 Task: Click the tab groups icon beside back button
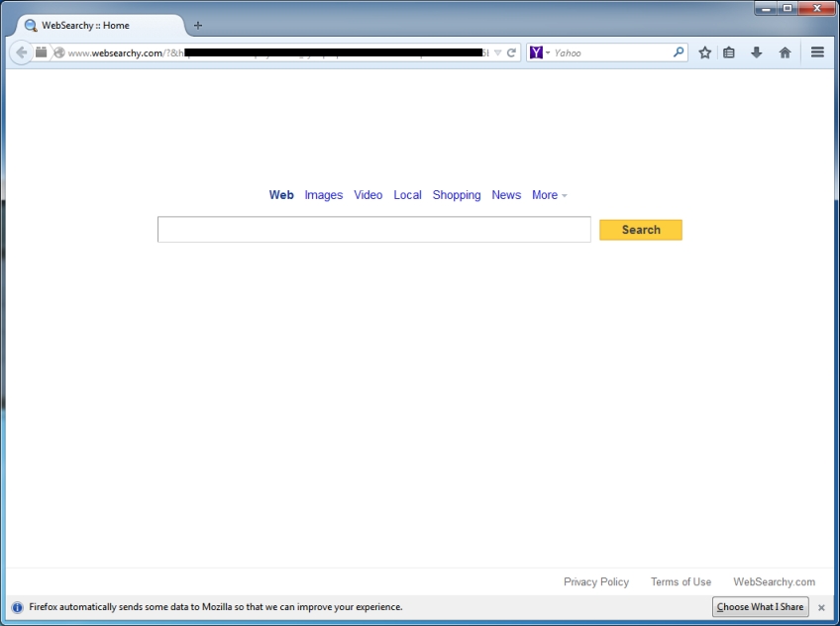(42, 52)
